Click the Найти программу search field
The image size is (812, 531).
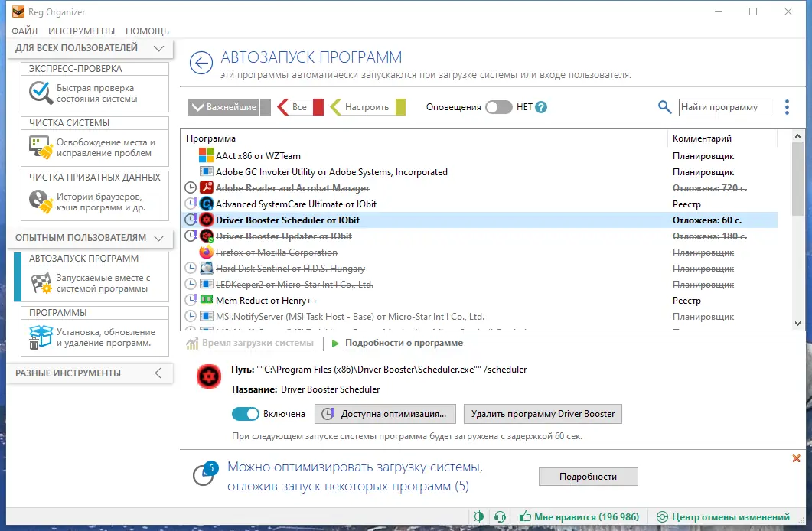(x=726, y=107)
